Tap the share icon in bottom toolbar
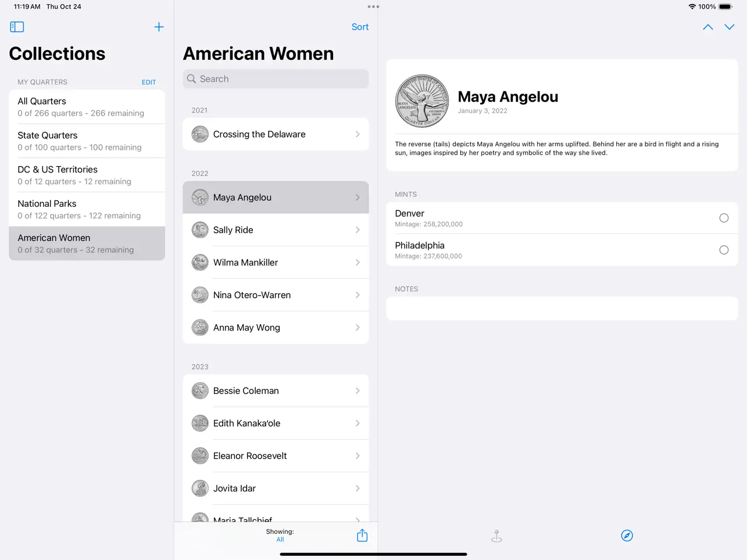 point(362,535)
